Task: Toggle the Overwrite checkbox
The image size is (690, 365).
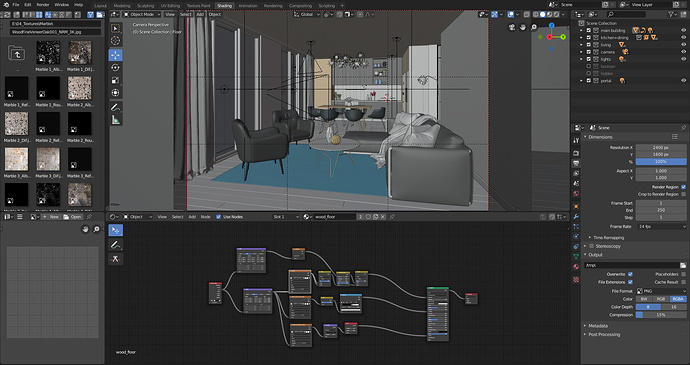Action: [630, 274]
